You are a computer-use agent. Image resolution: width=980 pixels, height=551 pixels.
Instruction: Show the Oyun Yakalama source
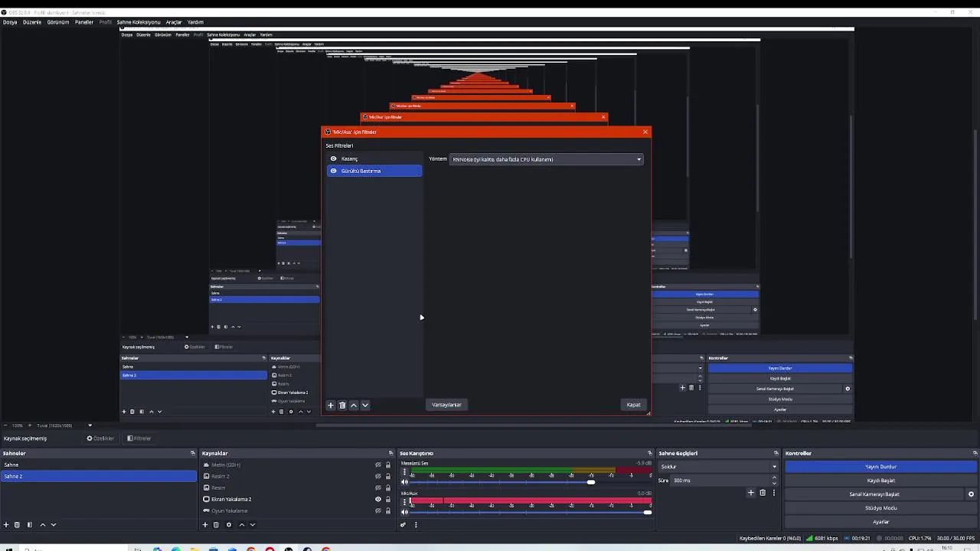click(x=377, y=510)
